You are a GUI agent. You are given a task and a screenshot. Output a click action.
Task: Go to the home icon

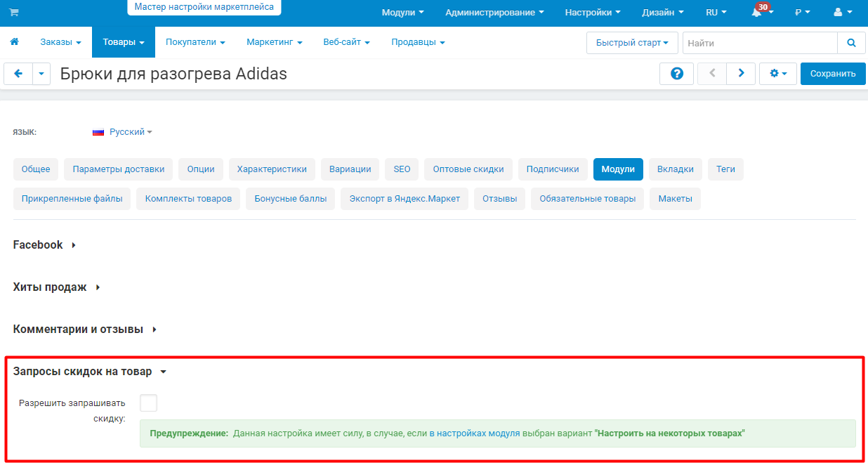click(x=14, y=42)
